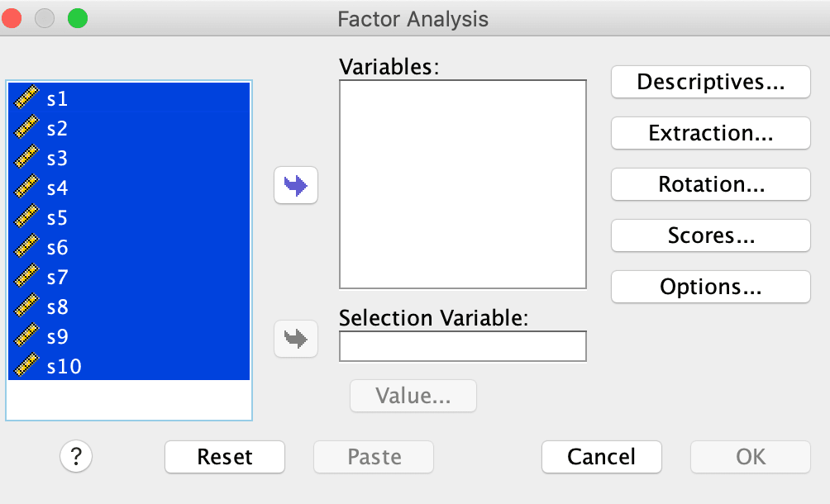Open the Extraction... settings
Viewport: 830px width, 504px height.
(x=710, y=133)
